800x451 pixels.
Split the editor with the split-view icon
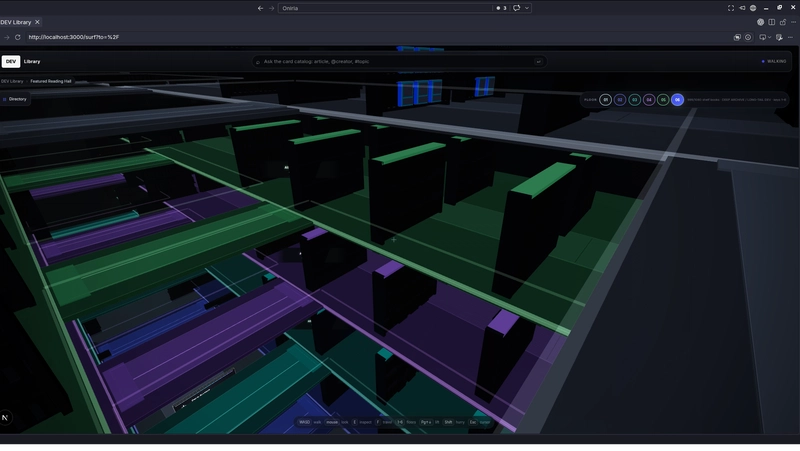[x=771, y=22]
